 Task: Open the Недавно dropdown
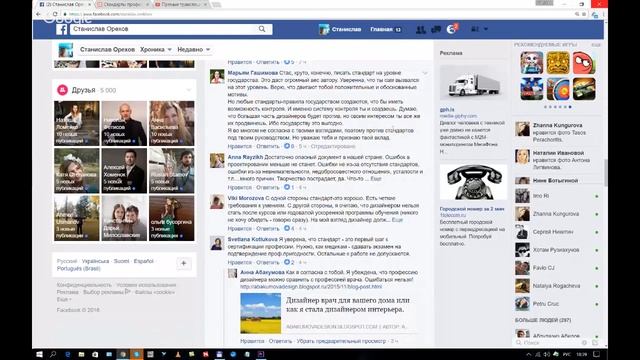click(193, 49)
